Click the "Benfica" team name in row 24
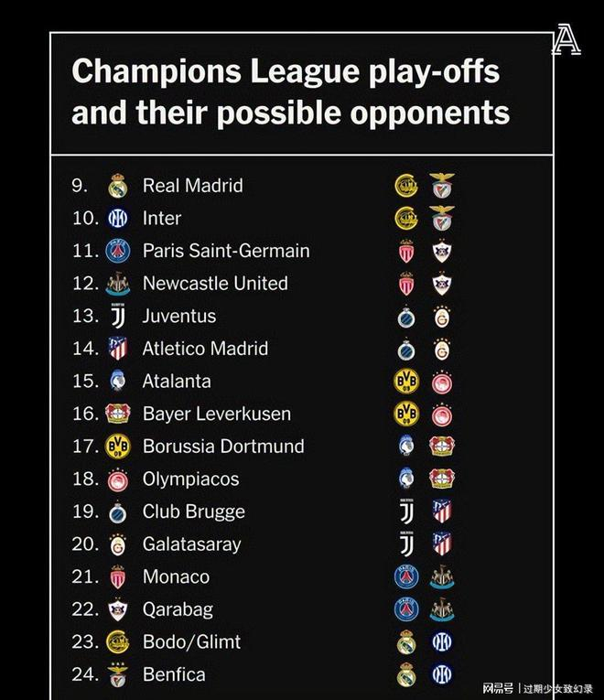This screenshot has height=700, width=604. point(174,675)
